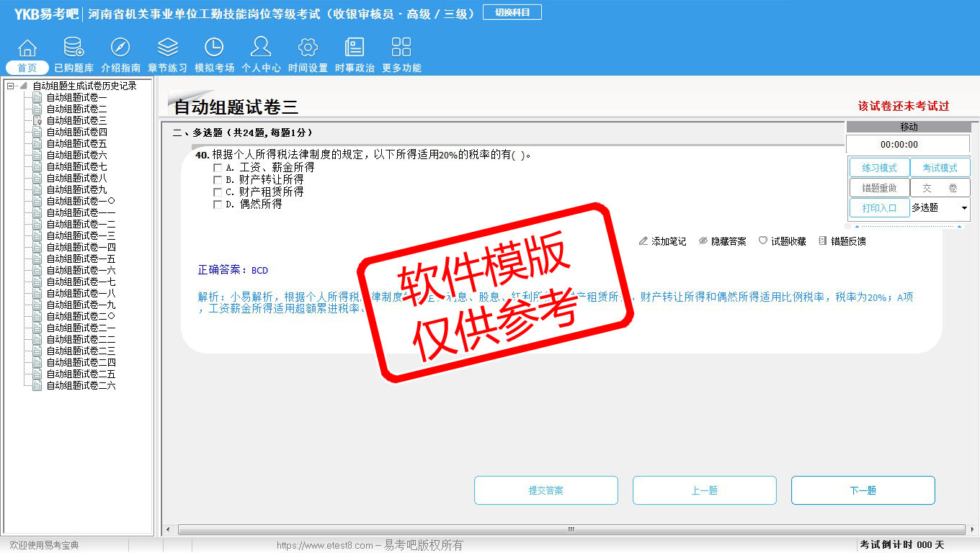Click the horizontal scrollbar left arrow
This screenshot has height=553, width=980.
coord(169,529)
